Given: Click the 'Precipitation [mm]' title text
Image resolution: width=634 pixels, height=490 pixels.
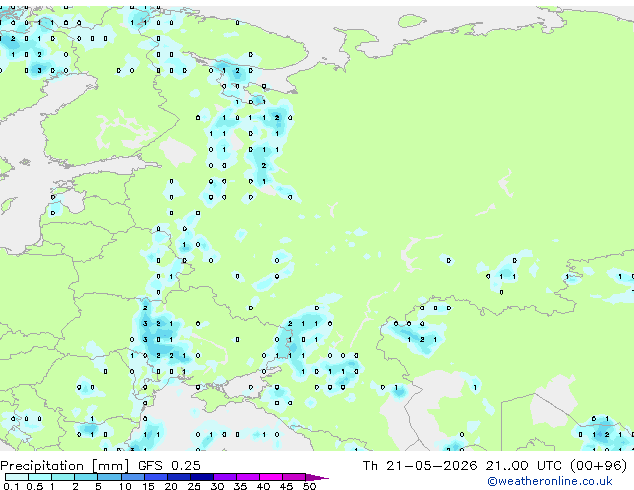Looking at the screenshot, I should (65, 466).
